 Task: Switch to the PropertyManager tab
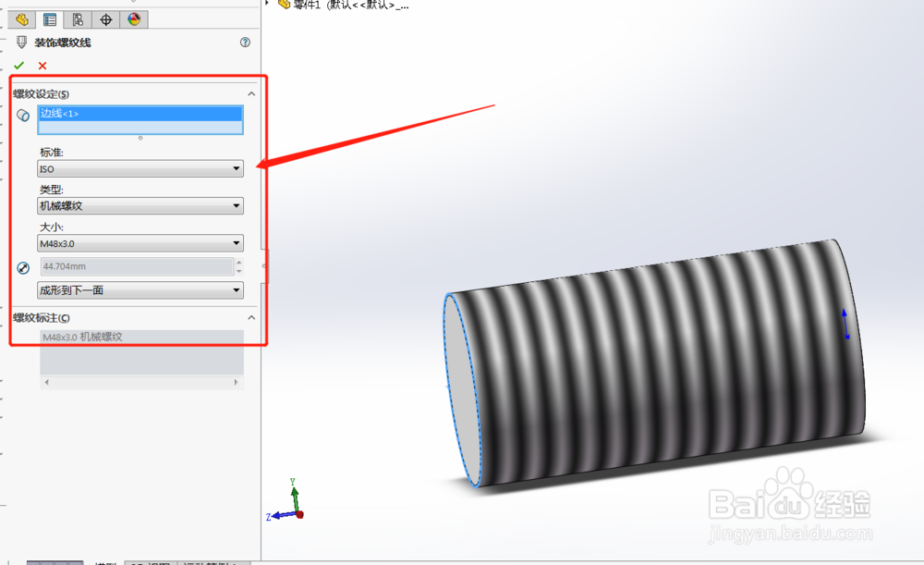[50, 19]
